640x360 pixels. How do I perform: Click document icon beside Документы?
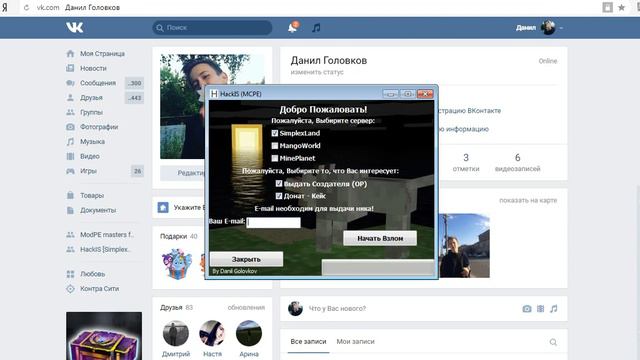click(70, 210)
